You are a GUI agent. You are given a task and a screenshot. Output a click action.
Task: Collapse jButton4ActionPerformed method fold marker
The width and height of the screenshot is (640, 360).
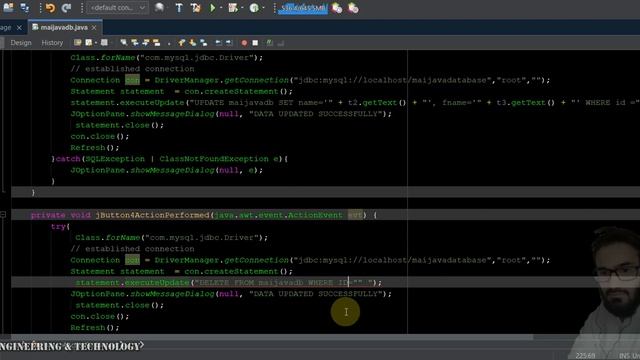pyautogui.click(x=3, y=215)
